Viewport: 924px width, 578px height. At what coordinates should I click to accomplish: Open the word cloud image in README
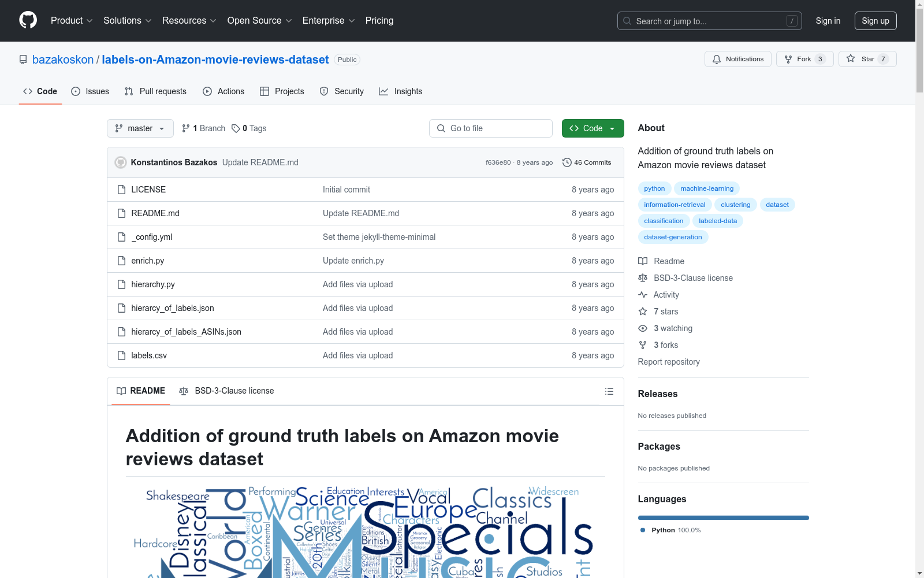tap(366, 532)
